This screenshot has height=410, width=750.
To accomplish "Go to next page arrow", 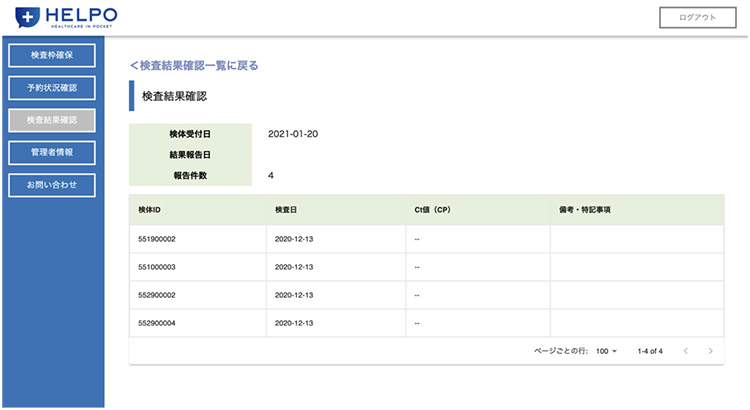I will tap(710, 351).
